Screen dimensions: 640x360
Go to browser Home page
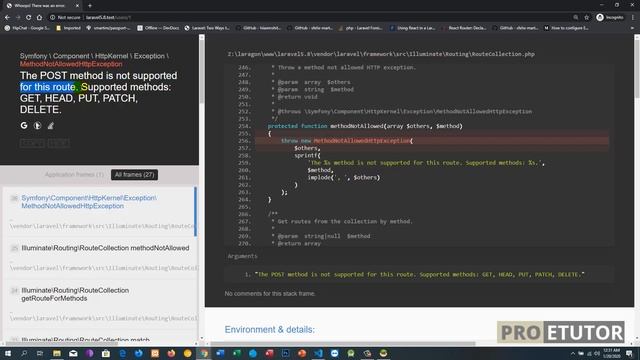coord(39,18)
